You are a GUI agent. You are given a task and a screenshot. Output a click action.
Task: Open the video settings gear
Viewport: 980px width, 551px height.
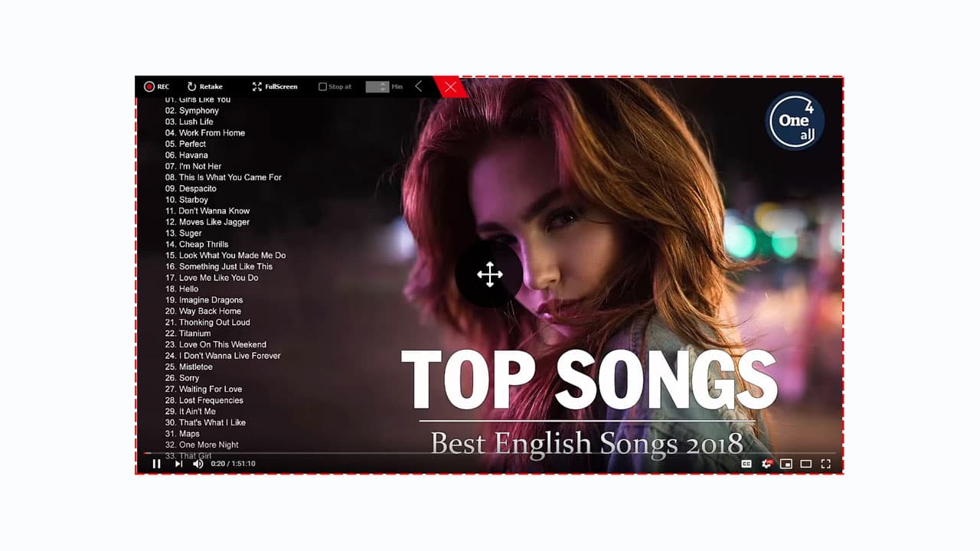(x=766, y=464)
